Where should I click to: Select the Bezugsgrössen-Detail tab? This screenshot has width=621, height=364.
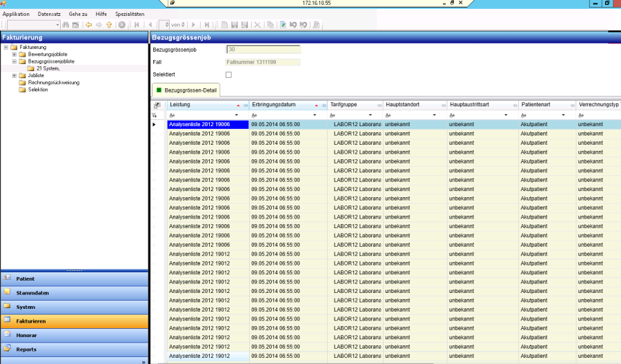[190, 90]
